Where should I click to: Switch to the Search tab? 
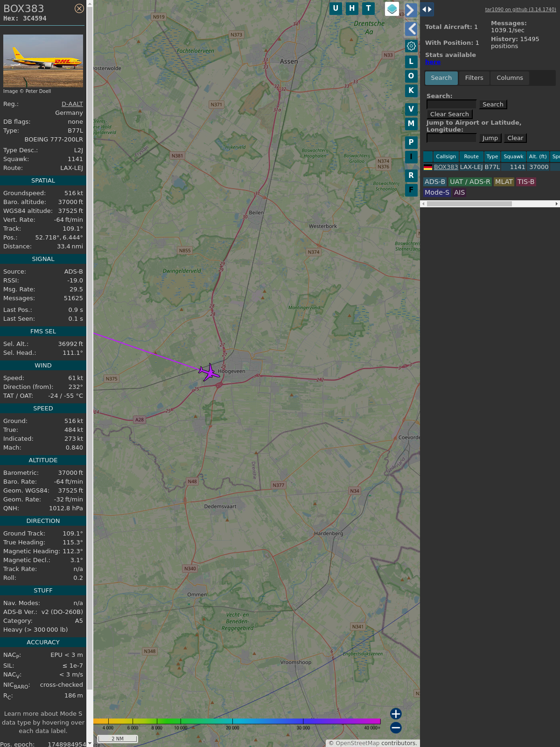pyautogui.click(x=441, y=78)
